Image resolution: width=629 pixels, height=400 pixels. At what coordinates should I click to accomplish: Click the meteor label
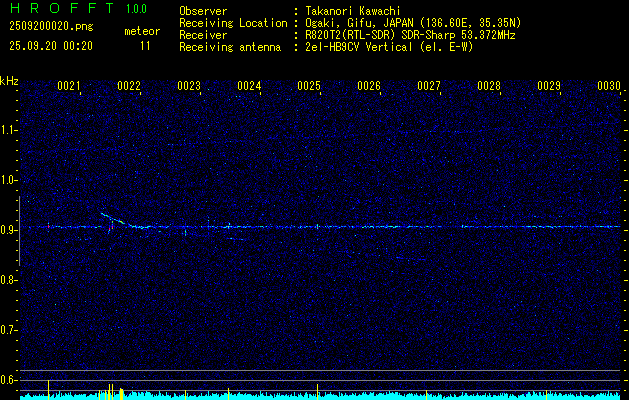coord(142,31)
